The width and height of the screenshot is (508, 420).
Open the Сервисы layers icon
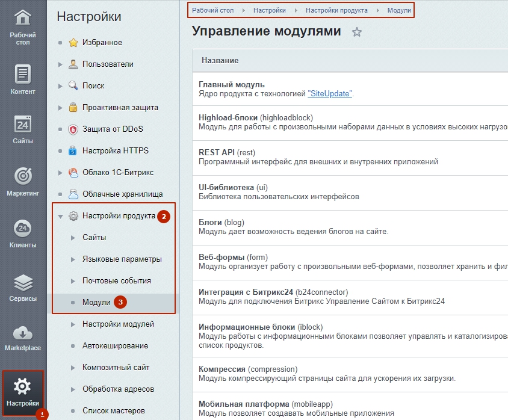23,283
